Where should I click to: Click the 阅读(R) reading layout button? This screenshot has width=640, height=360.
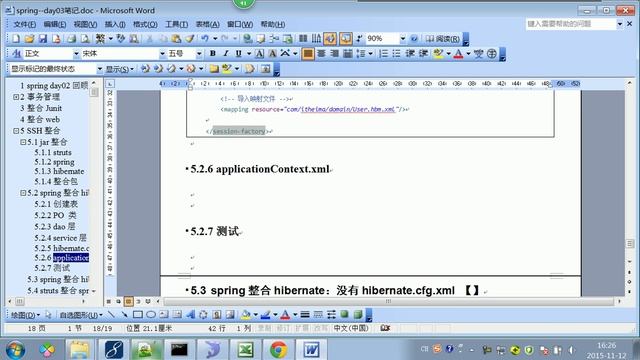[x=442, y=39]
